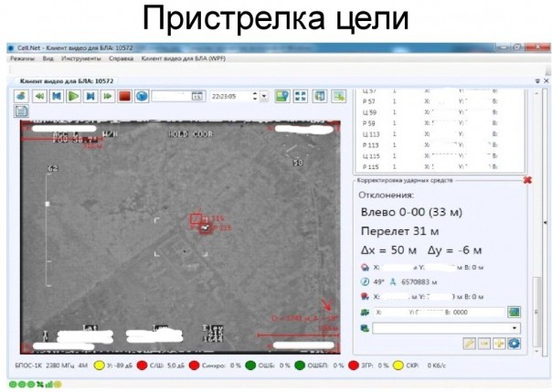Expand the empty combo box in the correction panel
Image resolution: width=552 pixels, height=392 pixels.
click(x=515, y=327)
